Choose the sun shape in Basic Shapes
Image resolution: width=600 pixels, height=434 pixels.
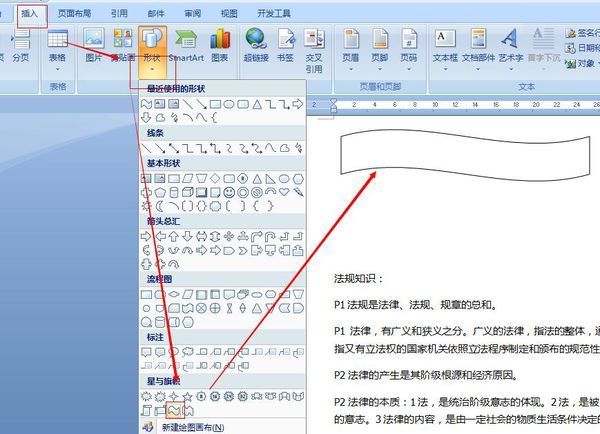(x=146, y=206)
